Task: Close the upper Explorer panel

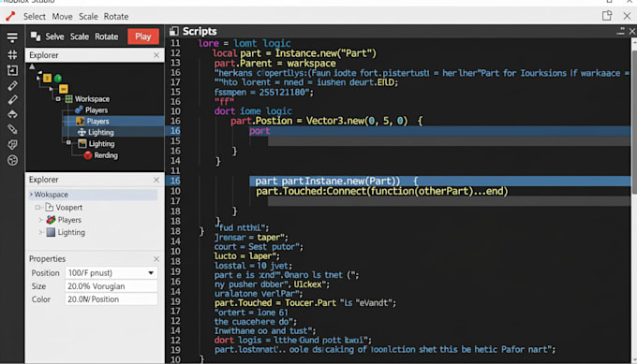Action: point(156,55)
